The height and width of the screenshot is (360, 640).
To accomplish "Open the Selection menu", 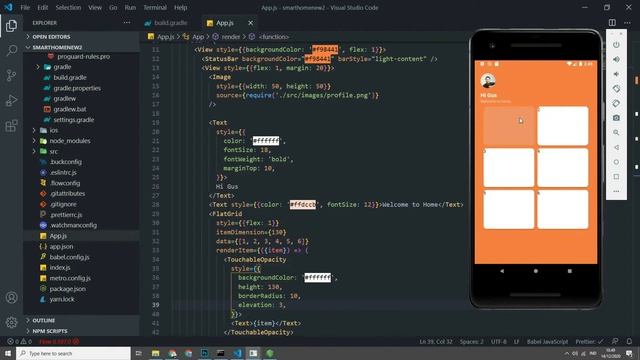I will point(68,7).
